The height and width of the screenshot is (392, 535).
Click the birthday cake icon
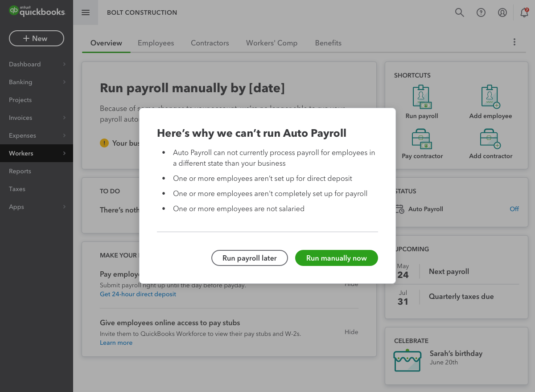point(407,360)
